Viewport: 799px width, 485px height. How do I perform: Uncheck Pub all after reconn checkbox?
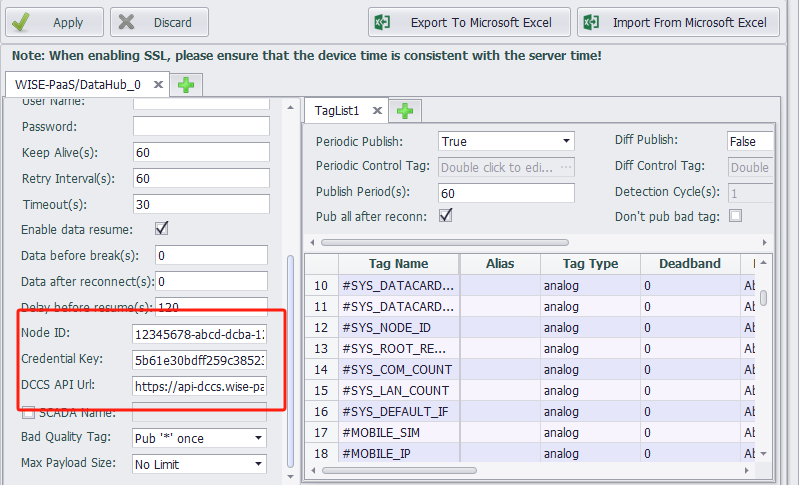(446, 215)
